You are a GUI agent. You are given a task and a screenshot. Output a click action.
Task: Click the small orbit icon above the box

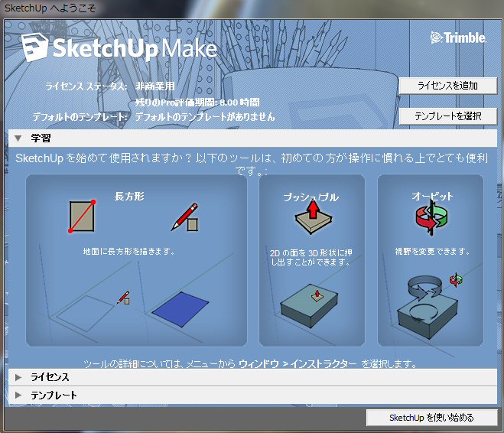(456, 280)
